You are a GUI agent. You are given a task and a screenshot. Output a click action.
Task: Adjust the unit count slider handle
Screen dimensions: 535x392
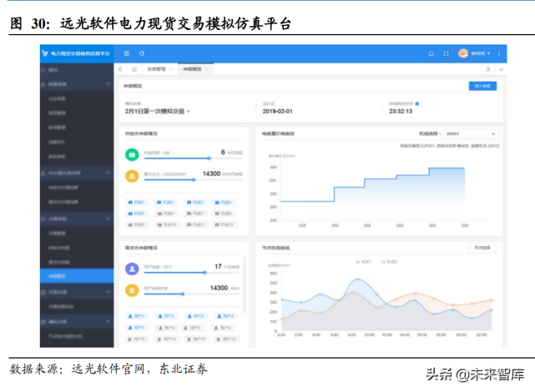click(x=209, y=158)
